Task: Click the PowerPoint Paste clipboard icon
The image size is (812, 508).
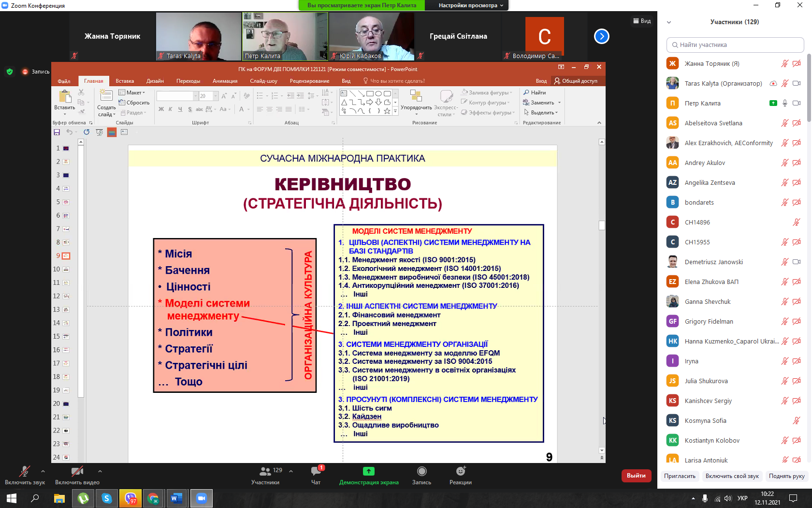Action: pyautogui.click(x=64, y=96)
